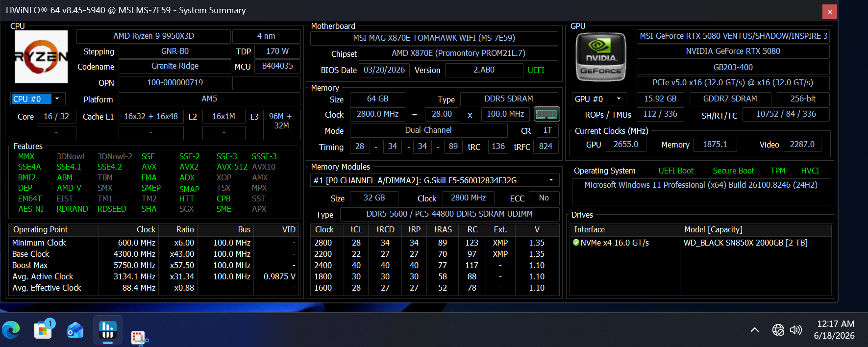Click the UEFI Boot status label
The image size is (868, 347).
[676, 171]
